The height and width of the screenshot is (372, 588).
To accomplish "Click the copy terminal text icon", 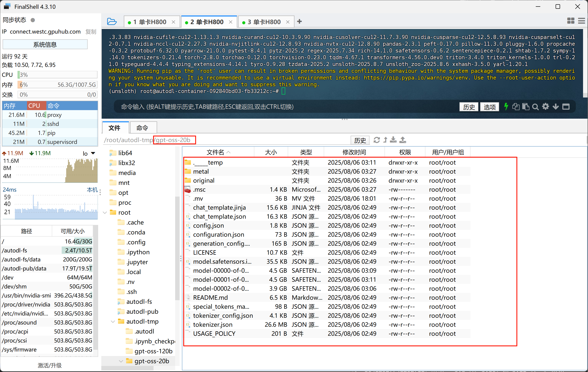I will (516, 107).
